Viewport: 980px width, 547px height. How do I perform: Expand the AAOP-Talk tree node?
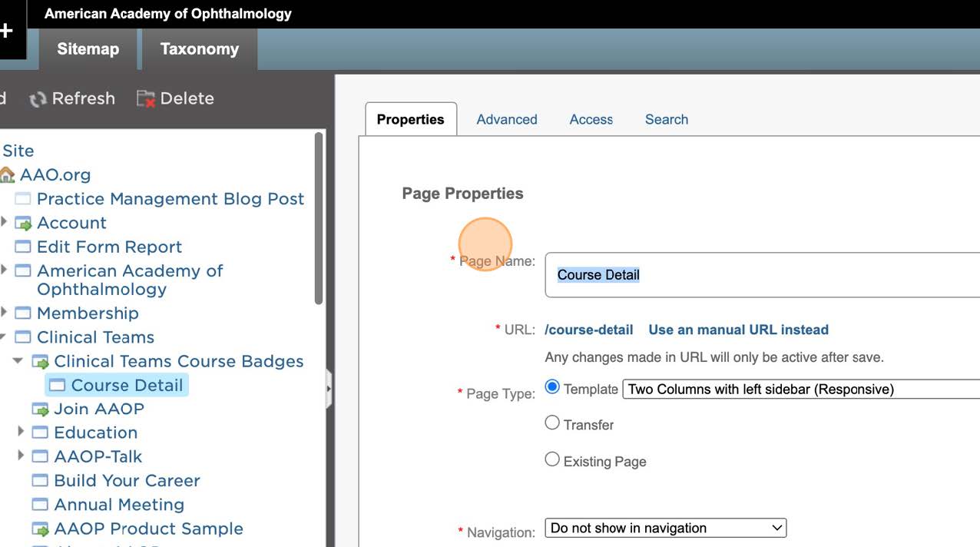click(x=21, y=456)
